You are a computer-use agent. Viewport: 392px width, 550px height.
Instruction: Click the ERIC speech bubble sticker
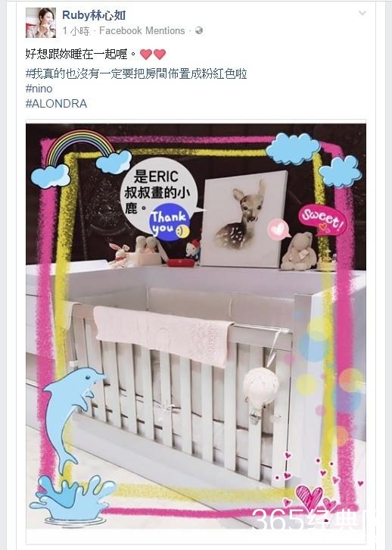click(x=159, y=193)
